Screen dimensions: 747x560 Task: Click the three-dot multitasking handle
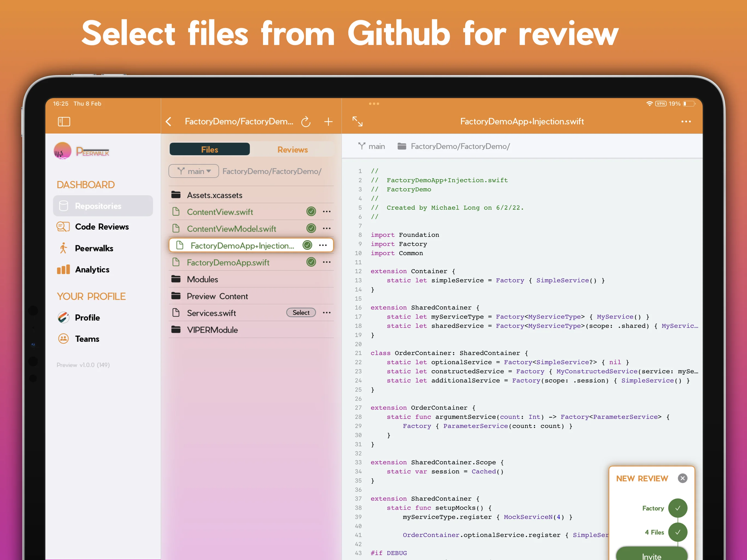click(x=374, y=104)
